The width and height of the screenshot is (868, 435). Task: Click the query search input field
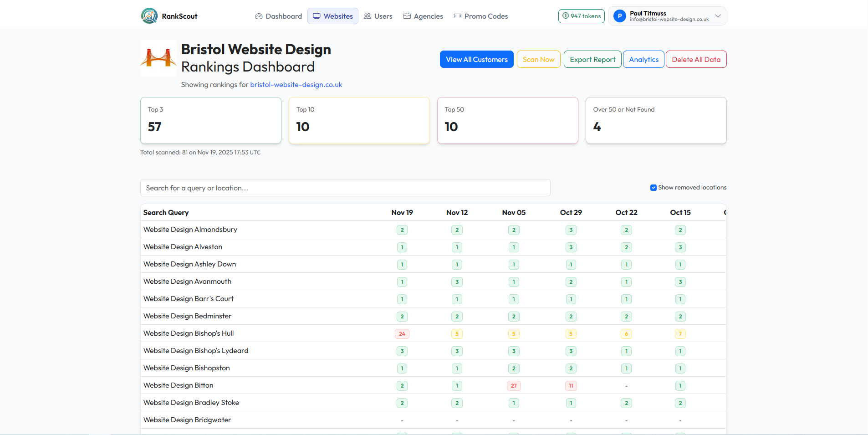coord(345,188)
